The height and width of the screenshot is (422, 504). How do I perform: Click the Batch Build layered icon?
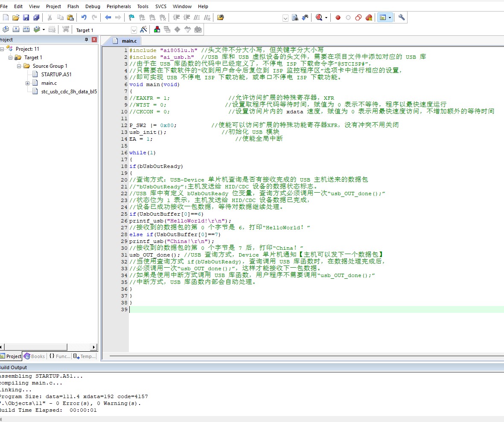tap(37, 29)
